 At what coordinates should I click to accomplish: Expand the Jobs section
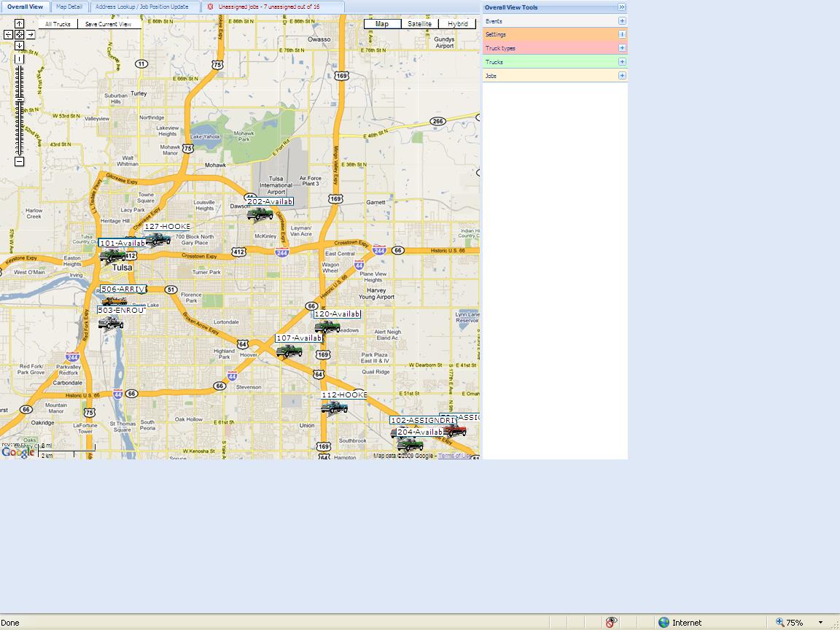pyautogui.click(x=622, y=76)
